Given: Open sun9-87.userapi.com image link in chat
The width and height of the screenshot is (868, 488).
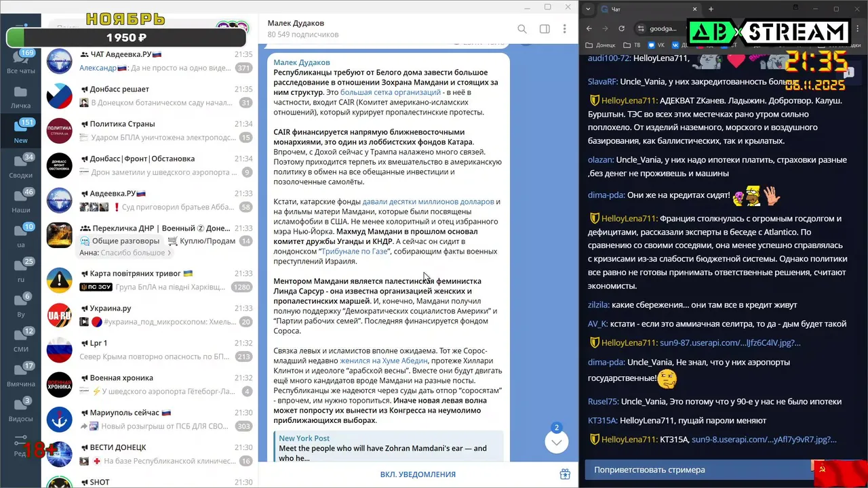Looking at the screenshot, I should coord(730,343).
